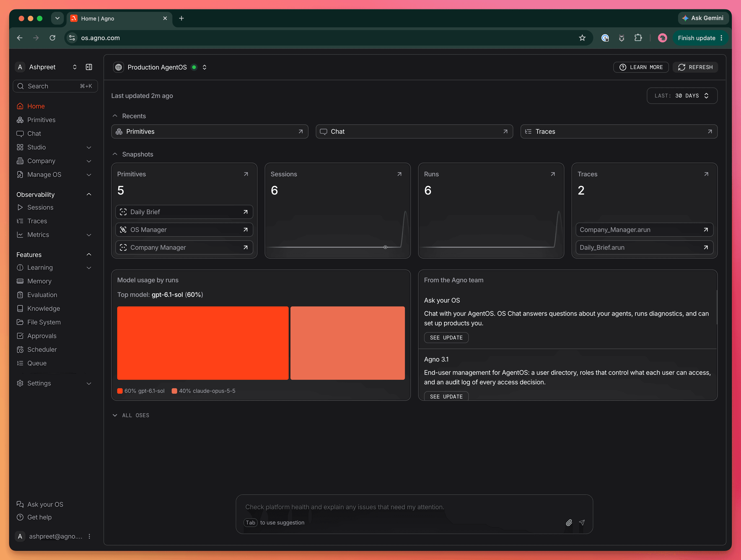Open a new browser tab

(x=181, y=18)
